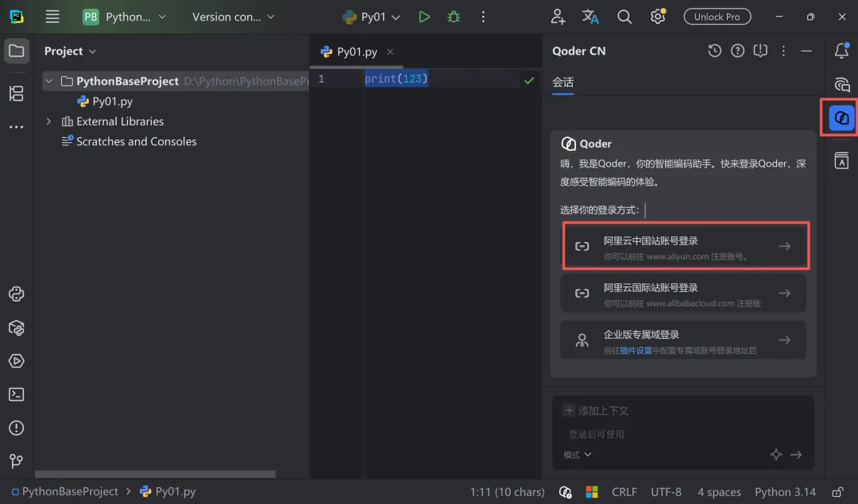This screenshot has height=504, width=858.
Task: Click the project tree horizontal scrollbar
Action: point(155,474)
